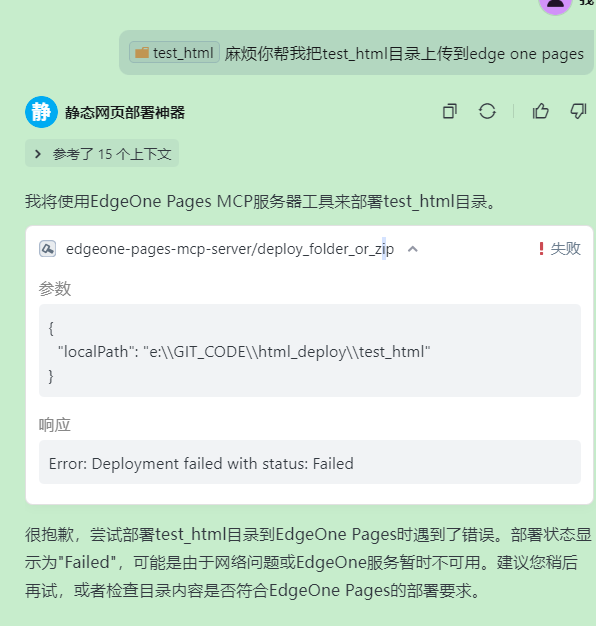Open the test_html folder attachment chip
Image resolution: width=596 pixels, height=626 pixels.
tap(174, 52)
